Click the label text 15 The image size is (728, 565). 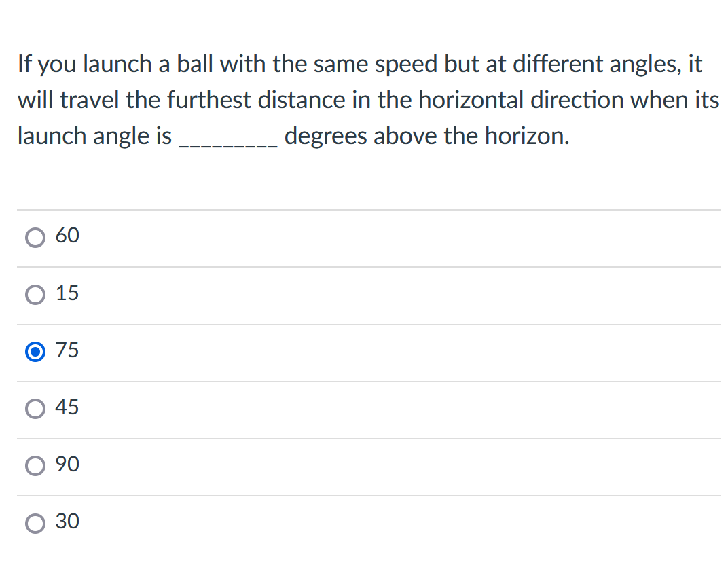pos(67,293)
